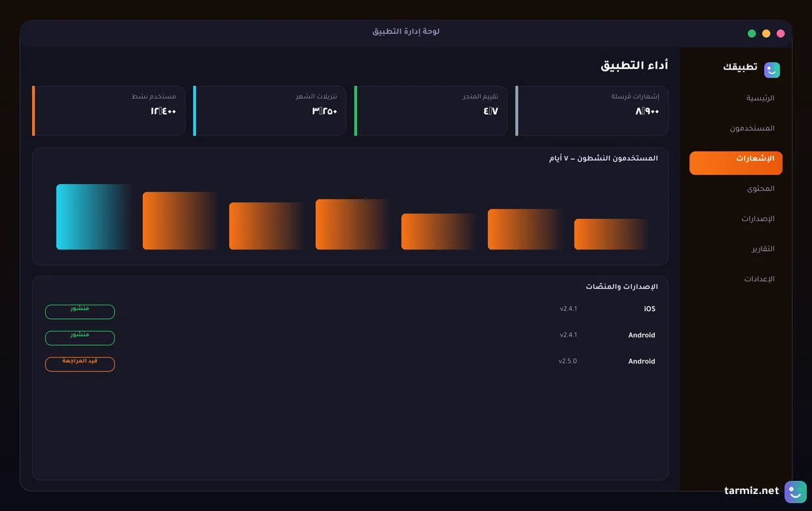This screenshot has height=511, width=812.
Task: Open the تقييم المتجر stat card
Action: [431, 111]
